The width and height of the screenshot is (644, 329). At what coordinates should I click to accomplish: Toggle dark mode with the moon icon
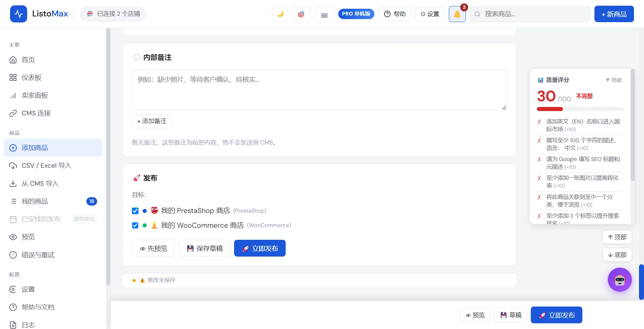(x=280, y=14)
